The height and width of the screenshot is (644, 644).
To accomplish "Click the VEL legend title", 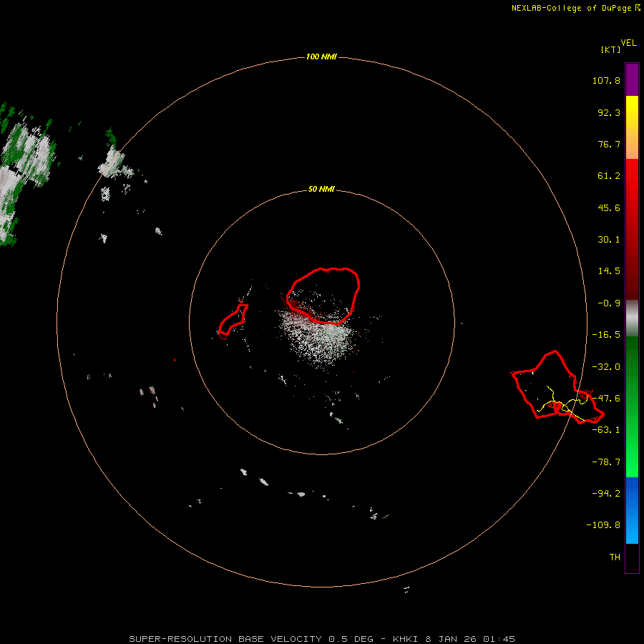I will point(628,43).
